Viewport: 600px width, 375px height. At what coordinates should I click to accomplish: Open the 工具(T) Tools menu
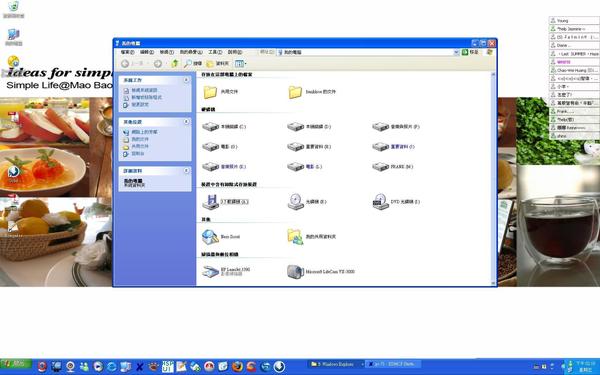click(215, 52)
